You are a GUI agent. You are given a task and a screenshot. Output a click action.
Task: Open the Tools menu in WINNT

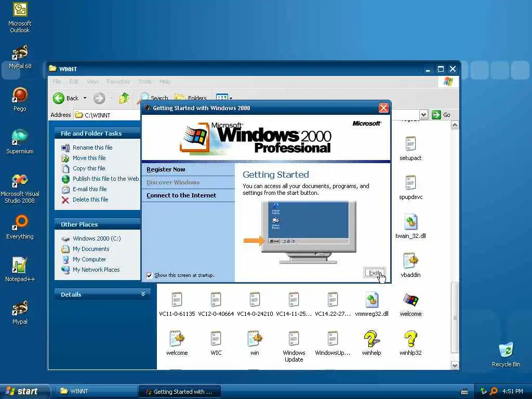[x=145, y=82]
